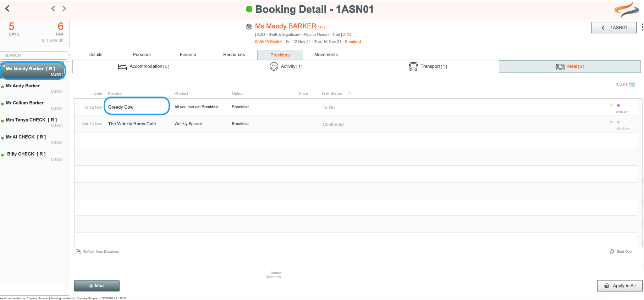Click the BARKER FAMILY label
The width and height of the screenshot is (644, 300).
pos(268,42)
